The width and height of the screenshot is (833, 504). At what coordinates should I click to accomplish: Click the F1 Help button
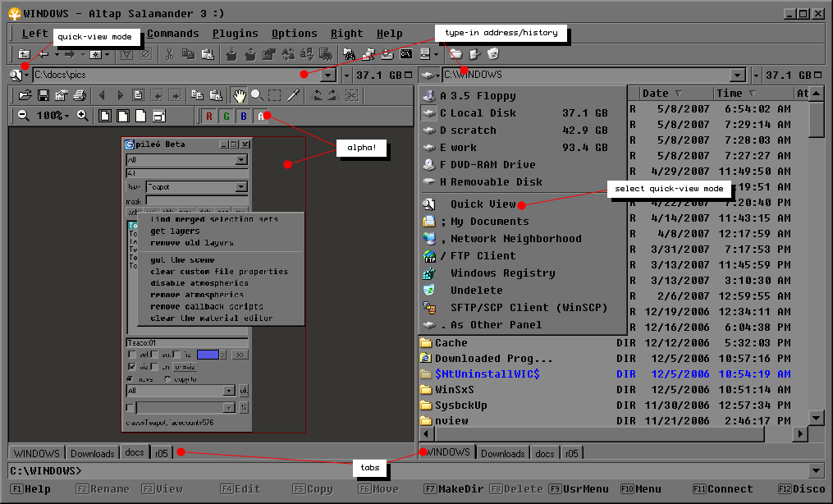click(x=30, y=489)
